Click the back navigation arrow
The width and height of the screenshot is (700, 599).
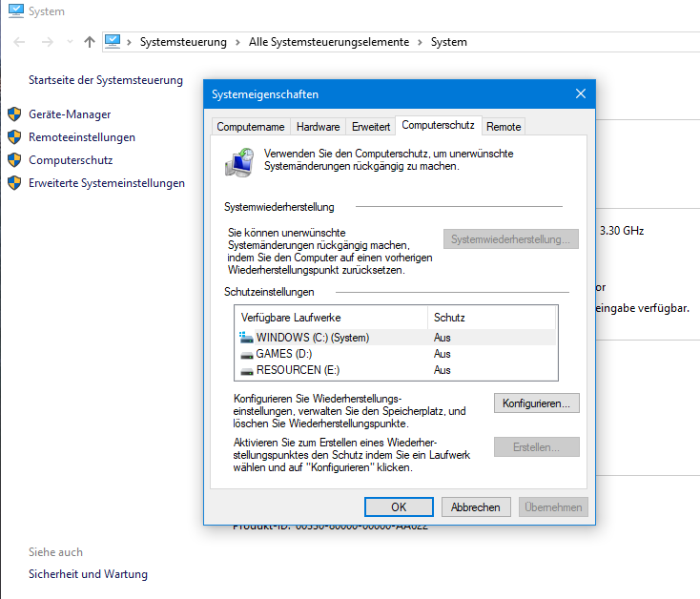(19, 42)
